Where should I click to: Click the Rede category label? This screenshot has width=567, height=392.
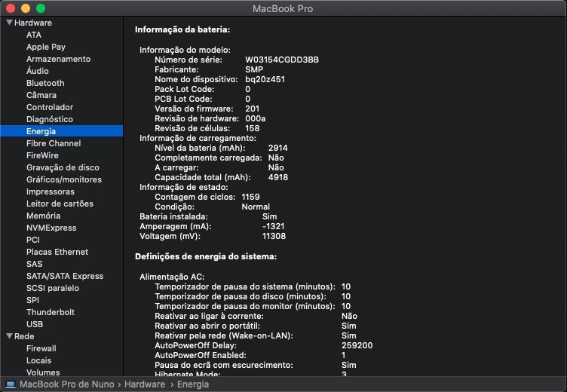24,336
